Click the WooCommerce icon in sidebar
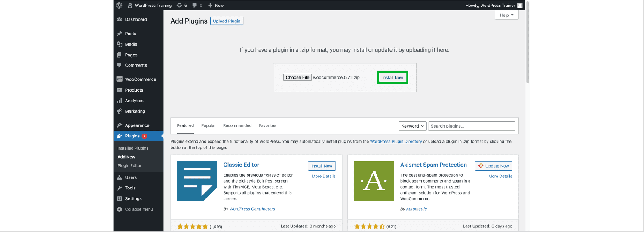This screenshot has height=232, width=644. coord(120,79)
